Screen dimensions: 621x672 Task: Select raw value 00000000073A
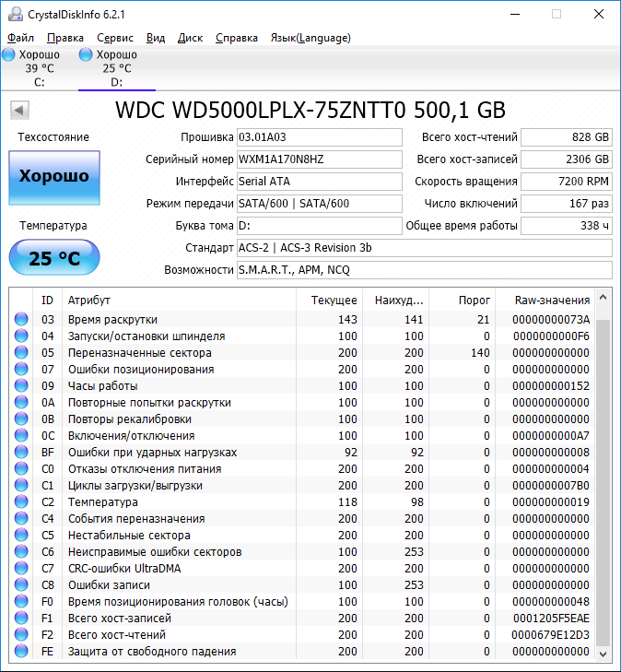click(x=551, y=319)
